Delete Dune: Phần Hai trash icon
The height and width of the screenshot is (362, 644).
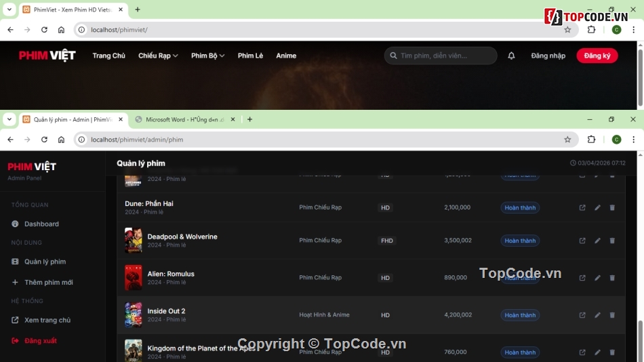click(612, 207)
